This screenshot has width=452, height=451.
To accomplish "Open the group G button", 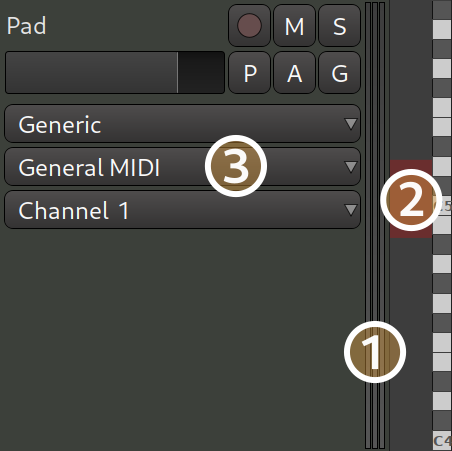I will click(x=339, y=73).
